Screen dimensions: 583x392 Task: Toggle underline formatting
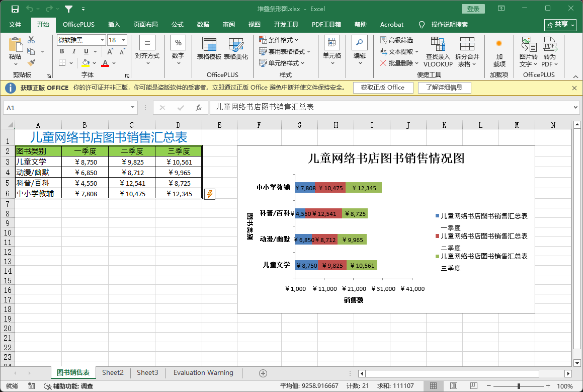[x=86, y=51]
